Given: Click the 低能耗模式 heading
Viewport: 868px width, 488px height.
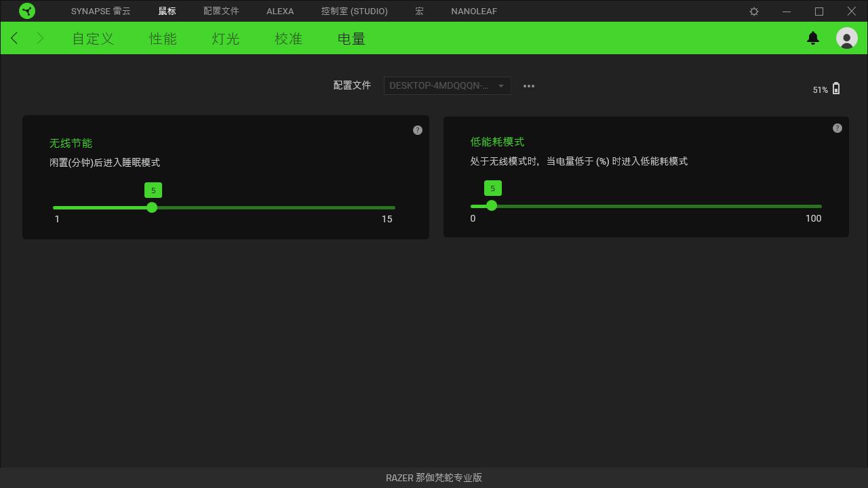Looking at the screenshot, I should click(x=497, y=142).
